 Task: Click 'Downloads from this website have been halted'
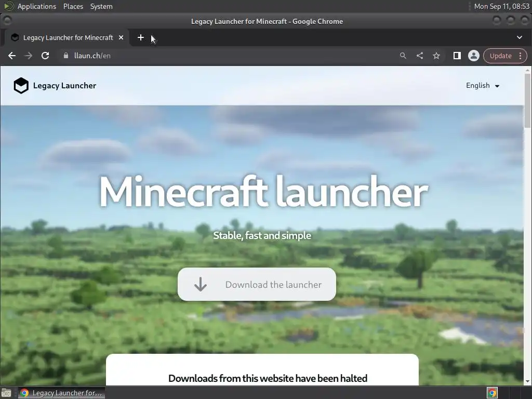[x=268, y=378]
